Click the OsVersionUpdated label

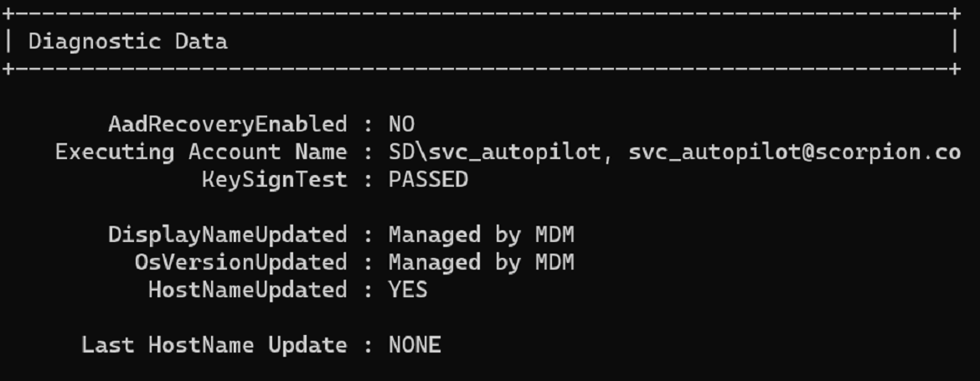pyautogui.click(x=240, y=262)
